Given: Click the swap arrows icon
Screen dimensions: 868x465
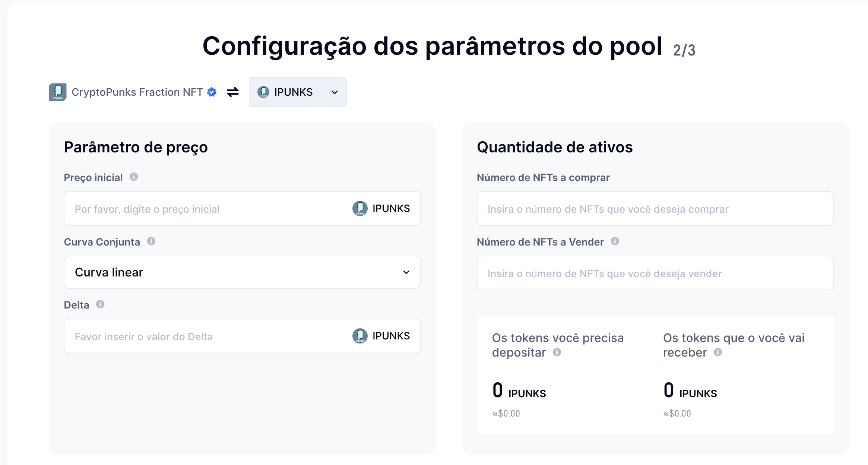Looking at the screenshot, I should (x=233, y=92).
